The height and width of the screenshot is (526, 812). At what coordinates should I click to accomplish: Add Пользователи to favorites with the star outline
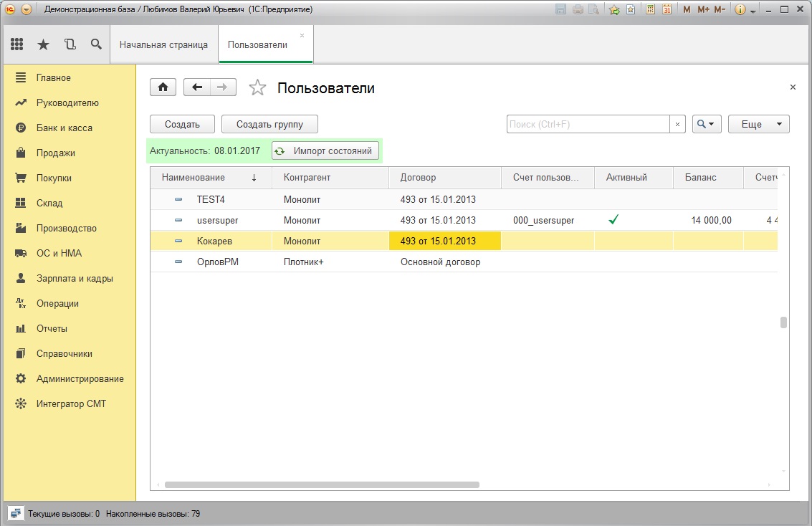click(257, 87)
